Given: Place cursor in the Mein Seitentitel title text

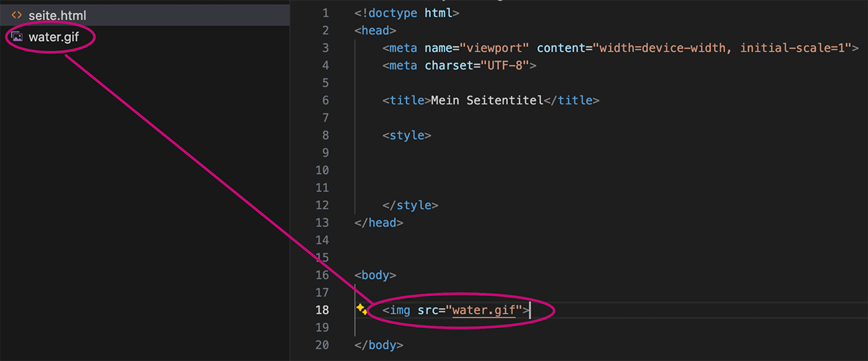Looking at the screenshot, I should click(487, 100).
